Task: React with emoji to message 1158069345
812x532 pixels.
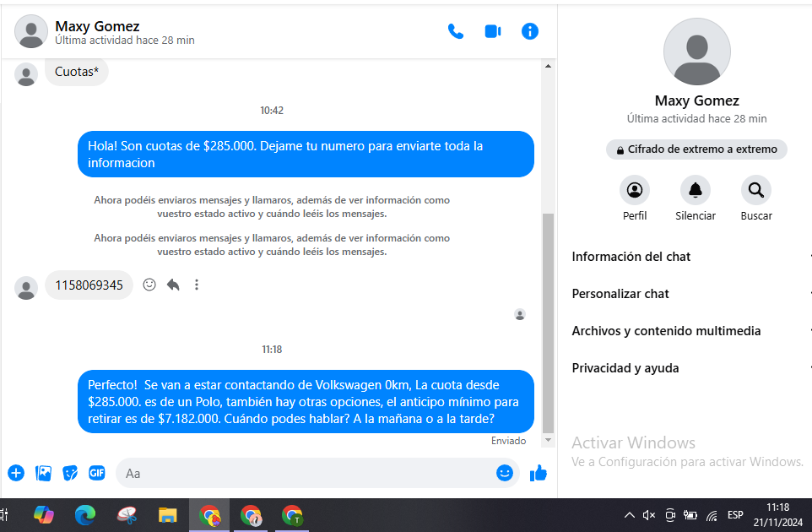Action: [149, 285]
